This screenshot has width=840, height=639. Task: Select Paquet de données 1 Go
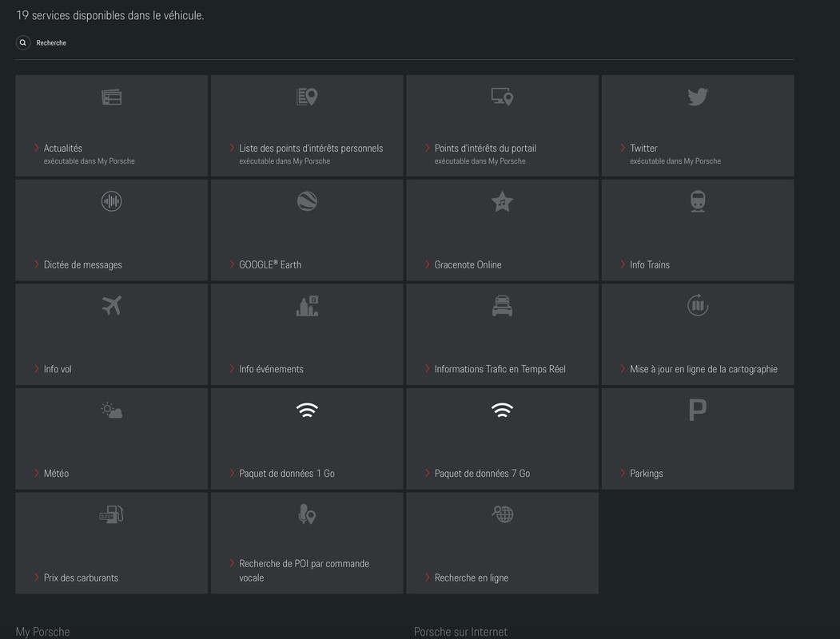pos(287,473)
